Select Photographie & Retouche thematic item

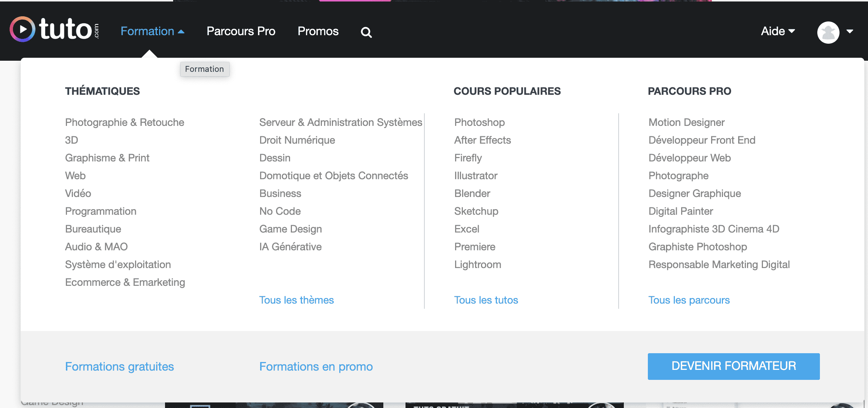[124, 122]
